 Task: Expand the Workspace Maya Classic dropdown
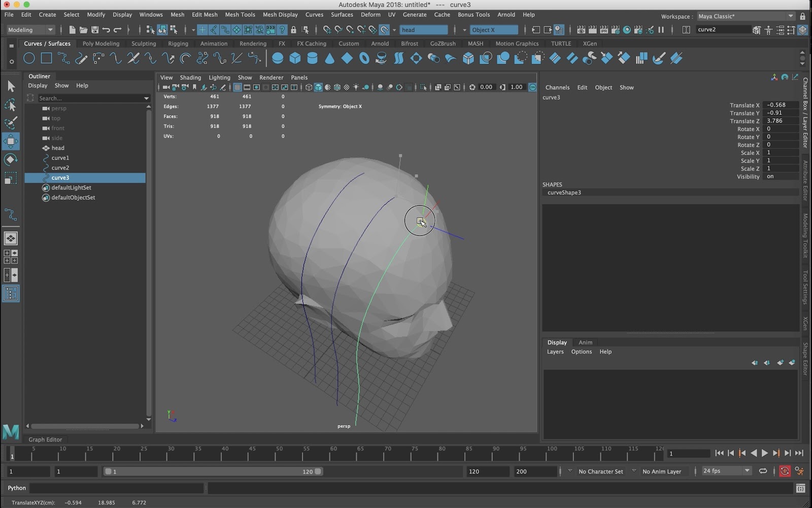click(745, 16)
